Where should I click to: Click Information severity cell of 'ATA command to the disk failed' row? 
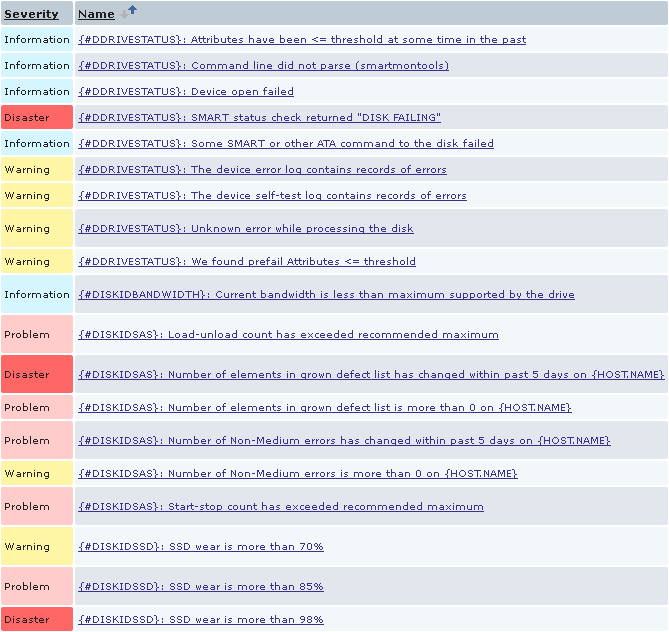(37, 143)
